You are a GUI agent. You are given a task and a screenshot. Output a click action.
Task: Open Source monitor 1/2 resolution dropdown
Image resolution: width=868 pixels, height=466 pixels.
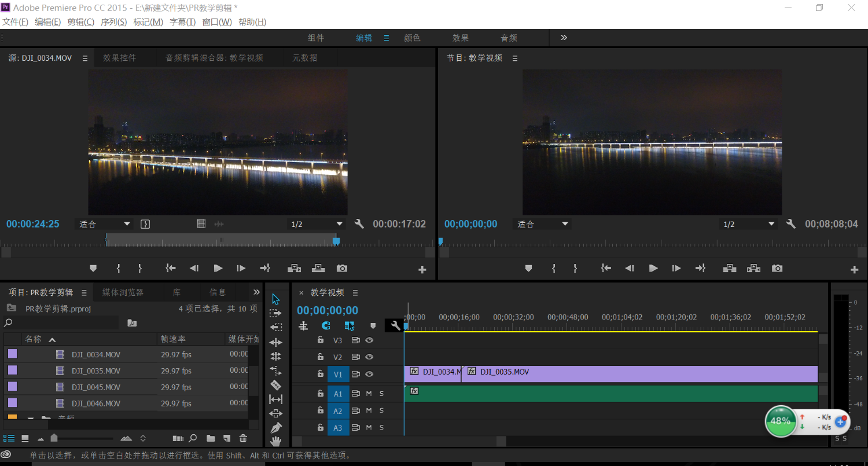point(317,224)
